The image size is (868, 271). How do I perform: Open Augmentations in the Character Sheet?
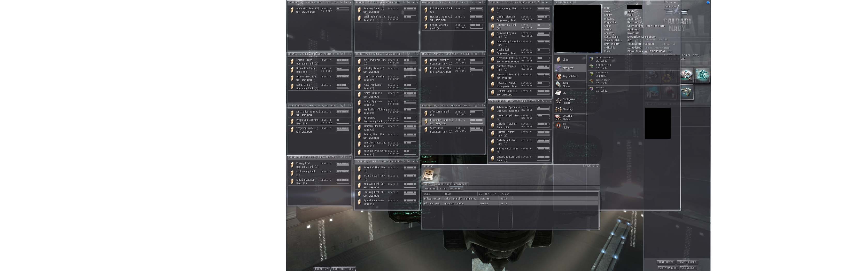570,76
